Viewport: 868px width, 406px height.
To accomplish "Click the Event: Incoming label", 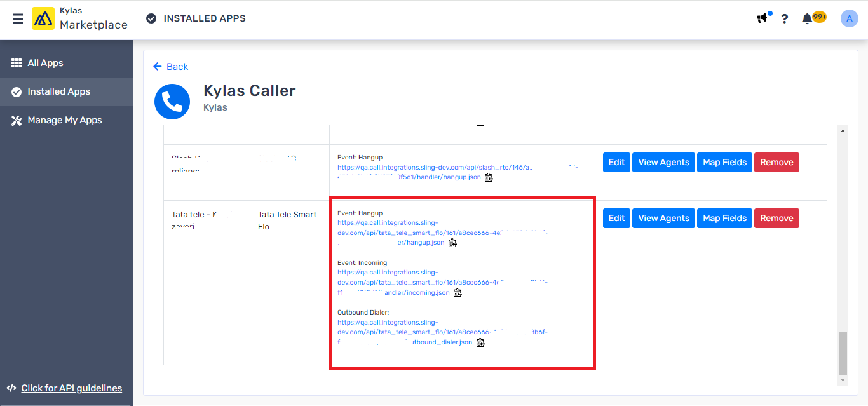I will 362,262.
